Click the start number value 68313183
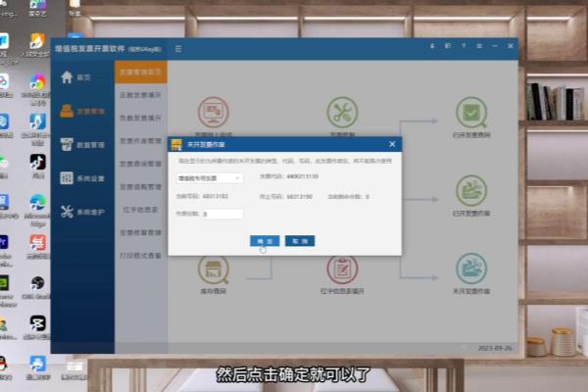This screenshot has height=392, width=588. (215, 196)
